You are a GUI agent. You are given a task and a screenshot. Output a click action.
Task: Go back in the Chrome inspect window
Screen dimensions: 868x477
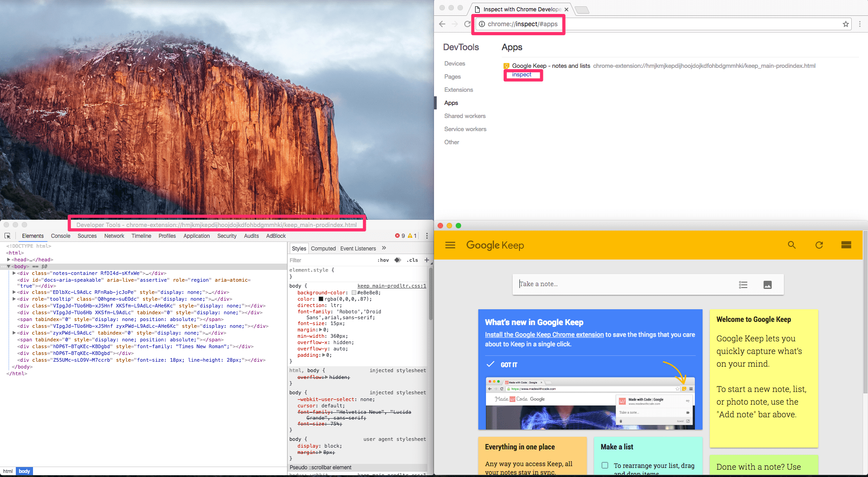pos(442,24)
